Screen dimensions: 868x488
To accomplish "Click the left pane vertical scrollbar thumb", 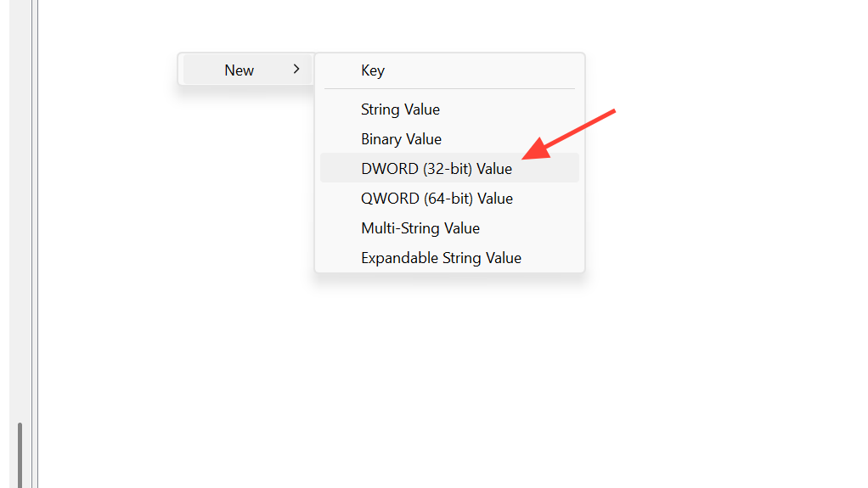I will [x=20, y=454].
